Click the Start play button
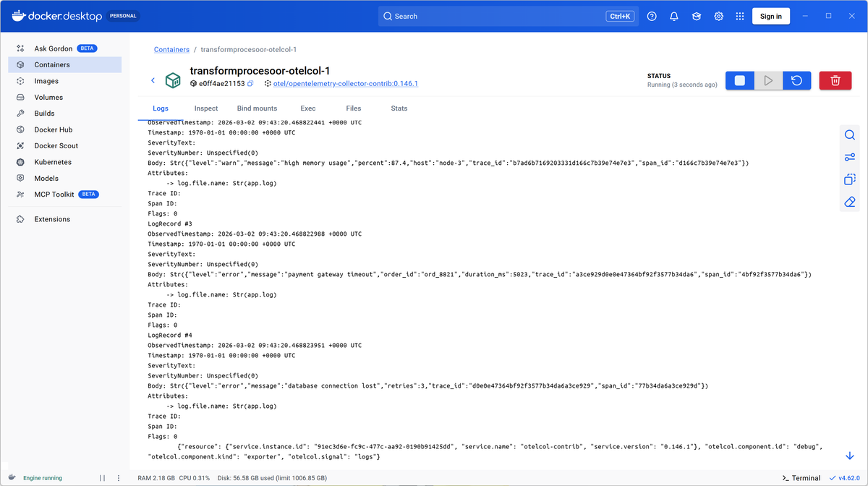This screenshot has height=486, width=868. pos(768,80)
